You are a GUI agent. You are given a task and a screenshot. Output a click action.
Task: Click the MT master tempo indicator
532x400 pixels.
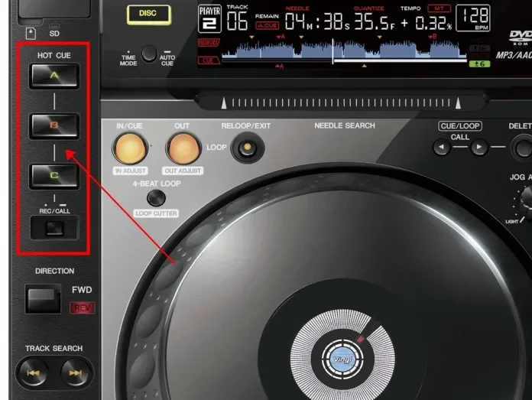click(x=439, y=8)
